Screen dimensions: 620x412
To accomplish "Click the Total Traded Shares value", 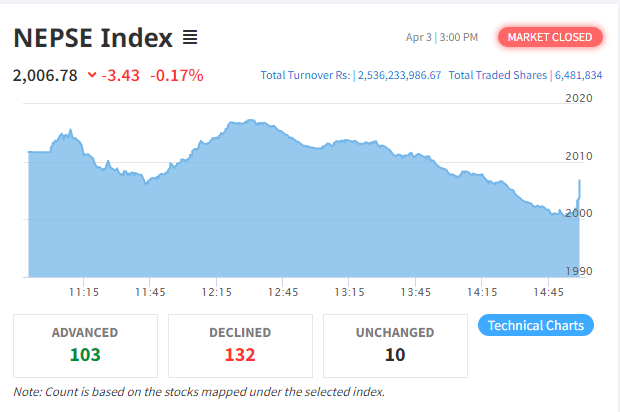I will pyautogui.click(x=578, y=75).
